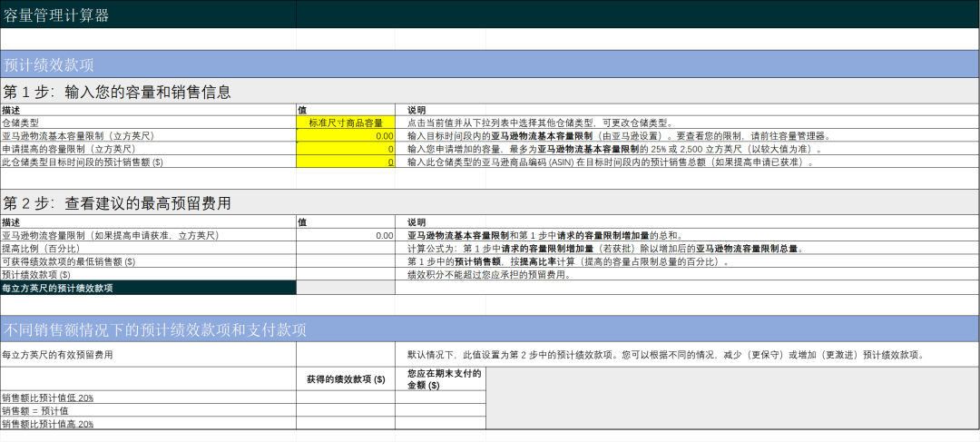
Task: Click the 说明 header under step 2
Action: (416, 222)
